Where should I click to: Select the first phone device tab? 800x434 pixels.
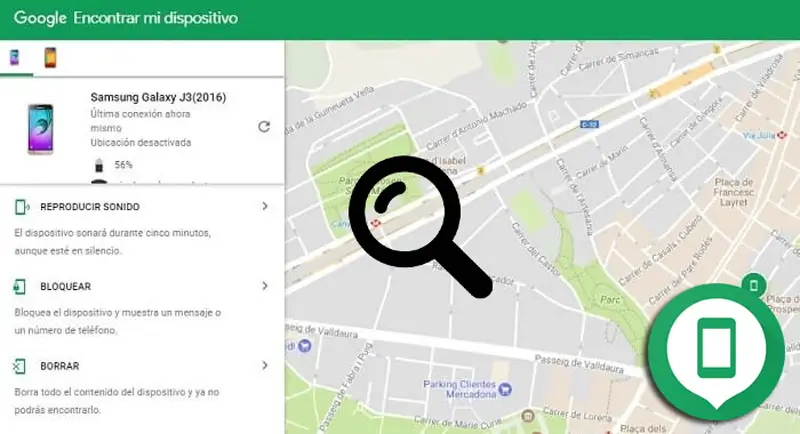pyautogui.click(x=14, y=58)
